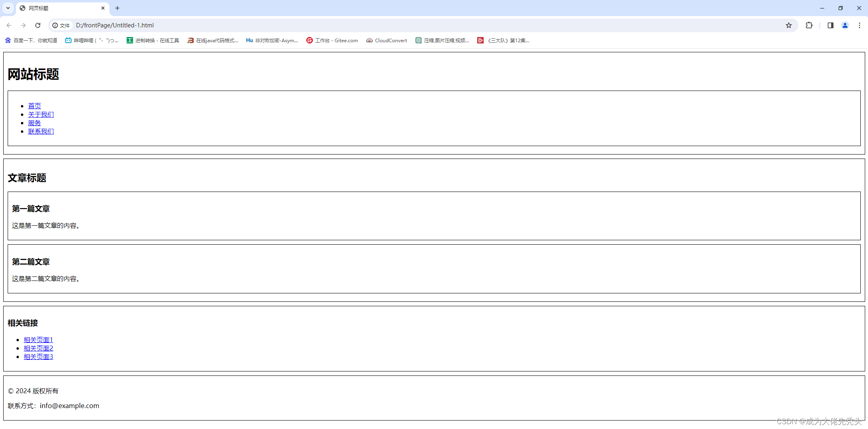Minimize the browser window
The image size is (868, 429).
[x=822, y=8]
